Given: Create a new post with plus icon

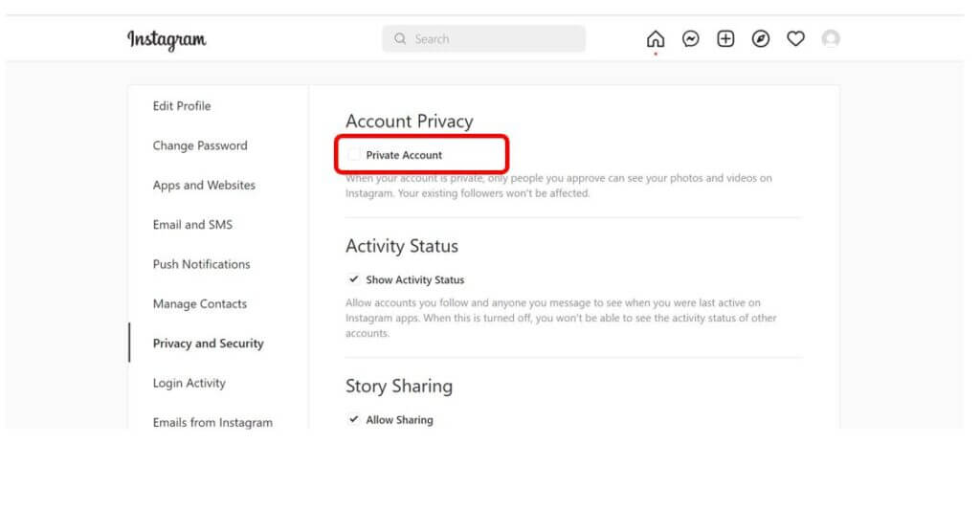Looking at the screenshot, I should tap(725, 38).
